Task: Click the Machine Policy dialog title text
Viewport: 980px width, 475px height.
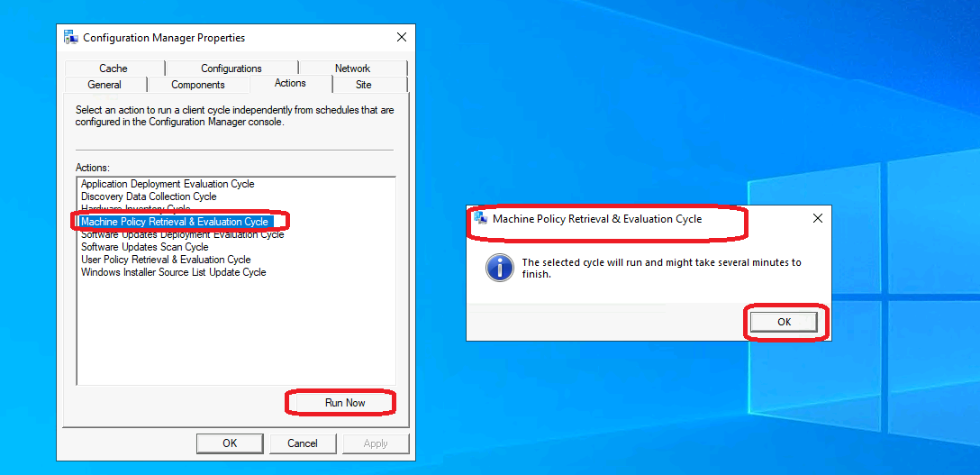Action: click(x=597, y=219)
